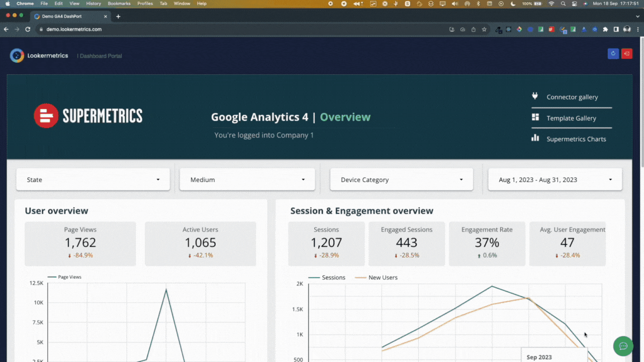Bookmark this page with the star icon
The height and width of the screenshot is (362, 644).
click(484, 29)
